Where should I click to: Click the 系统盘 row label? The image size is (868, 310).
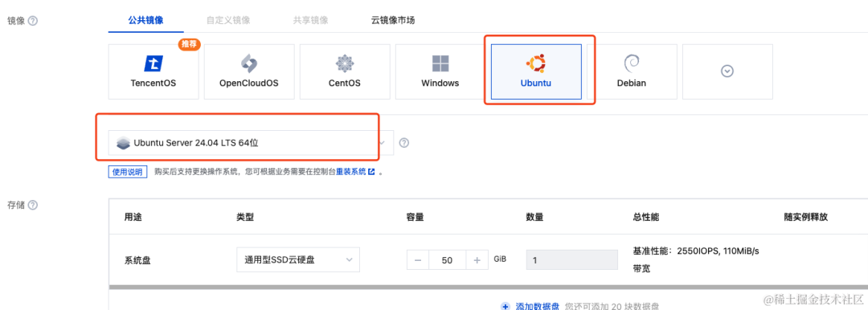(137, 259)
